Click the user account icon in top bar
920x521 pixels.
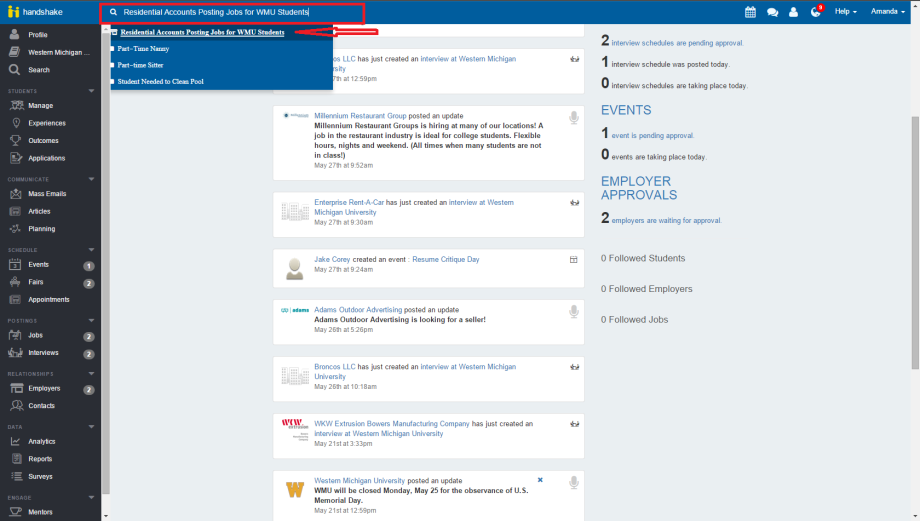pyautogui.click(x=793, y=12)
